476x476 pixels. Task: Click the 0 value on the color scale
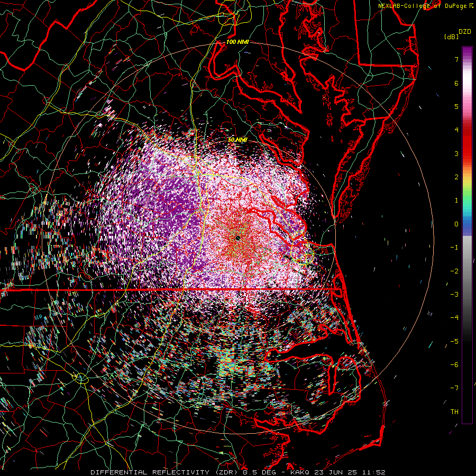coord(456,224)
